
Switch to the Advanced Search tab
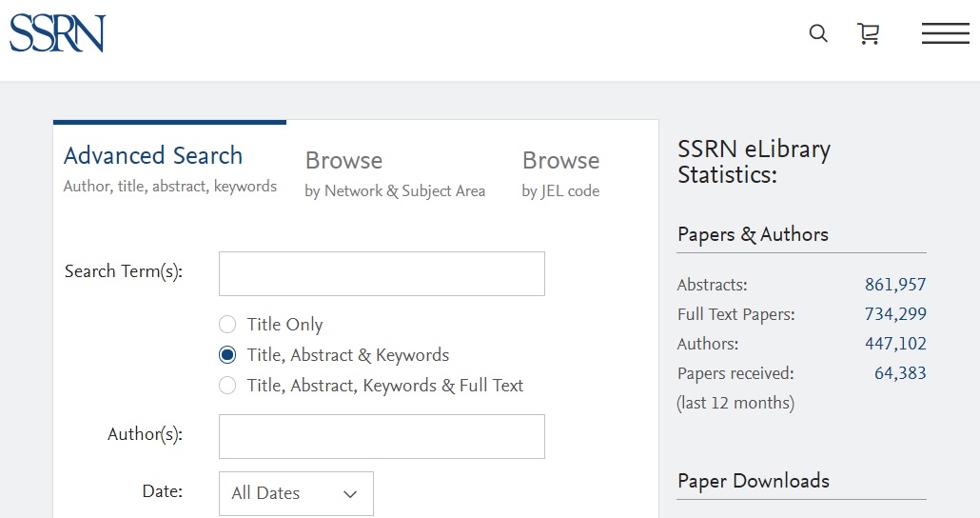point(169,169)
